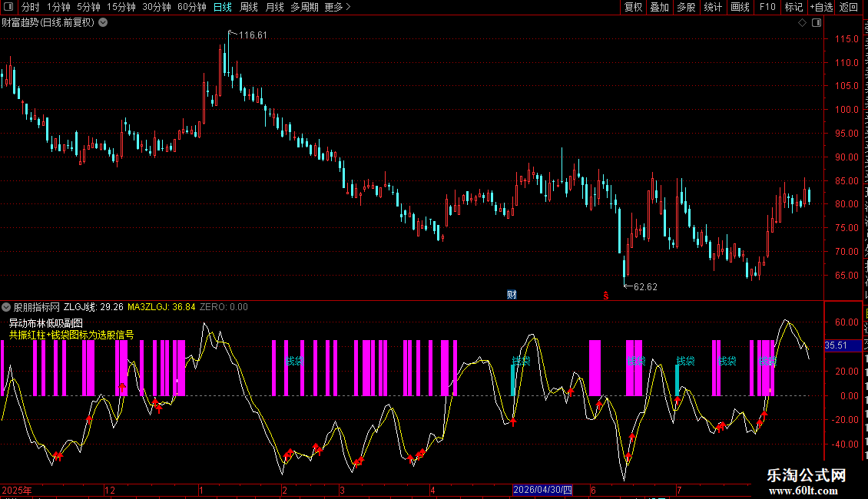Switch to the 周线 weekly period
Screen dimensions: 868x499
coord(249,7)
